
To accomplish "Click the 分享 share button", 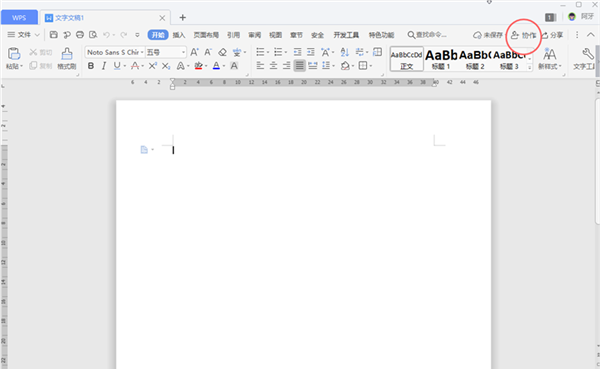I will click(x=553, y=35).
